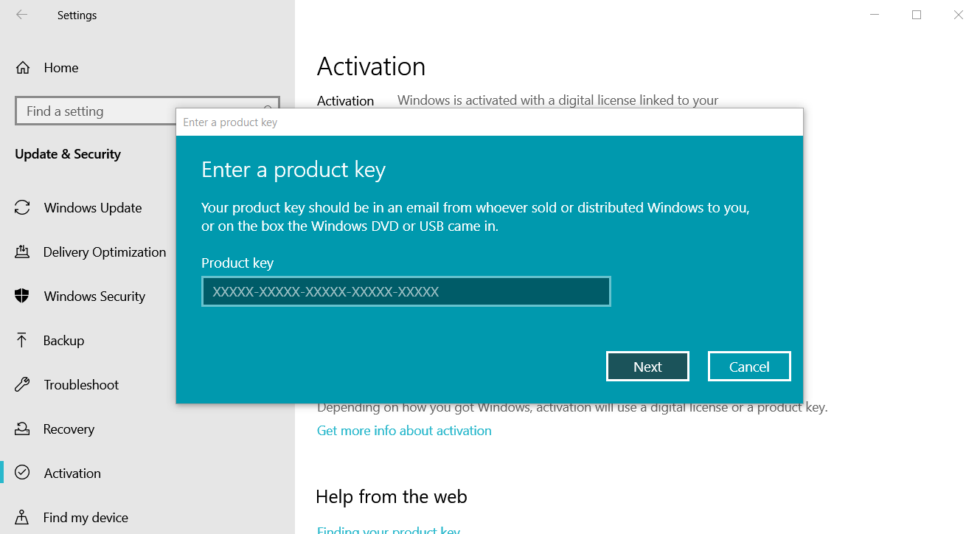The image size is (980, 534).
Task: Focus the Product key input field
Action: point(406,291)
